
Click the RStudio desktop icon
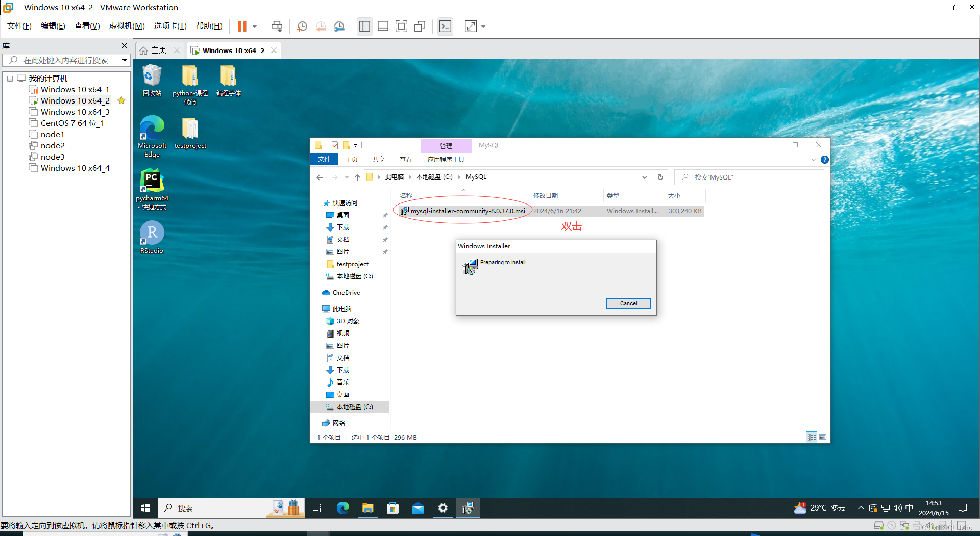pos(152,237)
